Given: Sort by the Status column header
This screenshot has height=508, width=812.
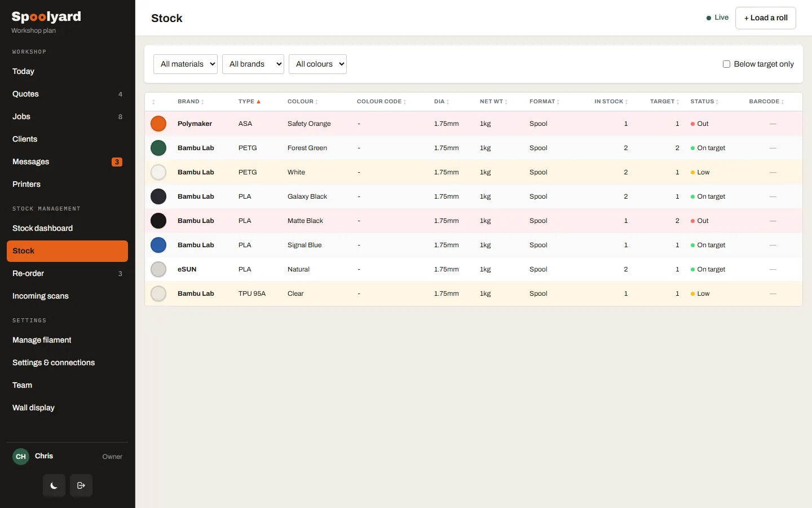Looking at the screenshot, I should tap(704, 102).
